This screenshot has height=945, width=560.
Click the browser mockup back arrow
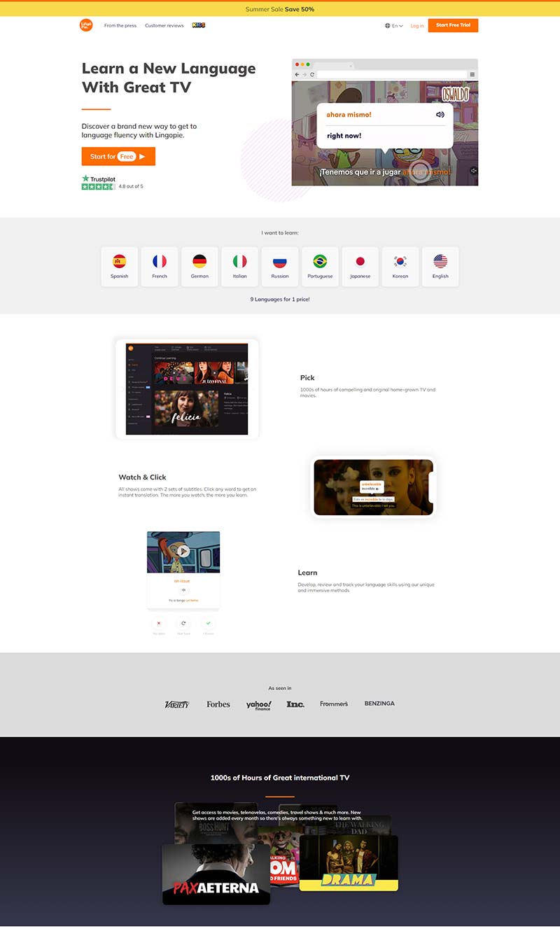[x=297, y=74]
